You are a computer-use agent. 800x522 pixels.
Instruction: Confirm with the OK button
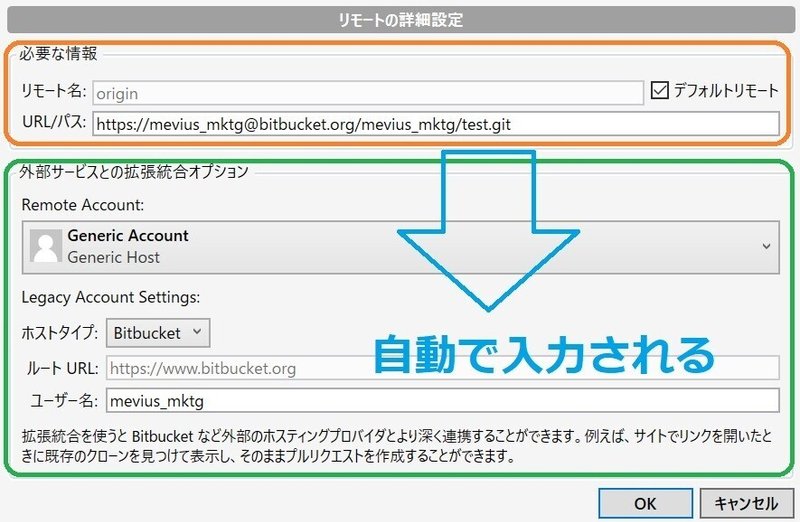pyautogui.click(x=645, y=504)
